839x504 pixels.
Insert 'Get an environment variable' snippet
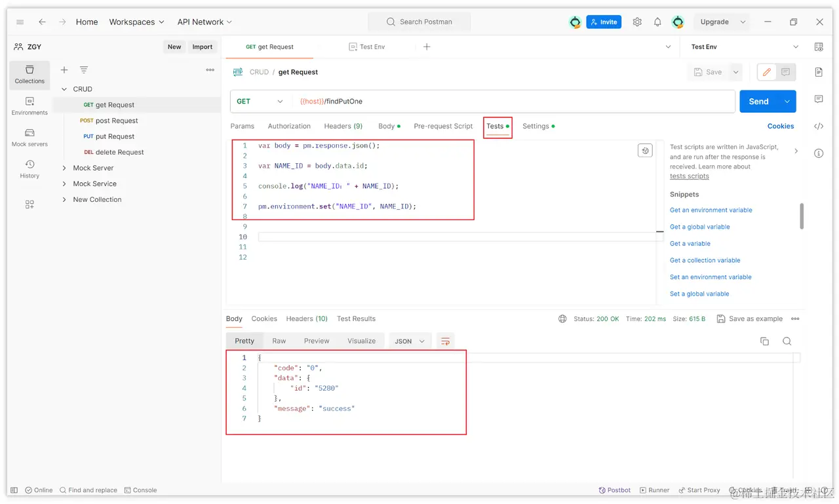coord(711,210)
